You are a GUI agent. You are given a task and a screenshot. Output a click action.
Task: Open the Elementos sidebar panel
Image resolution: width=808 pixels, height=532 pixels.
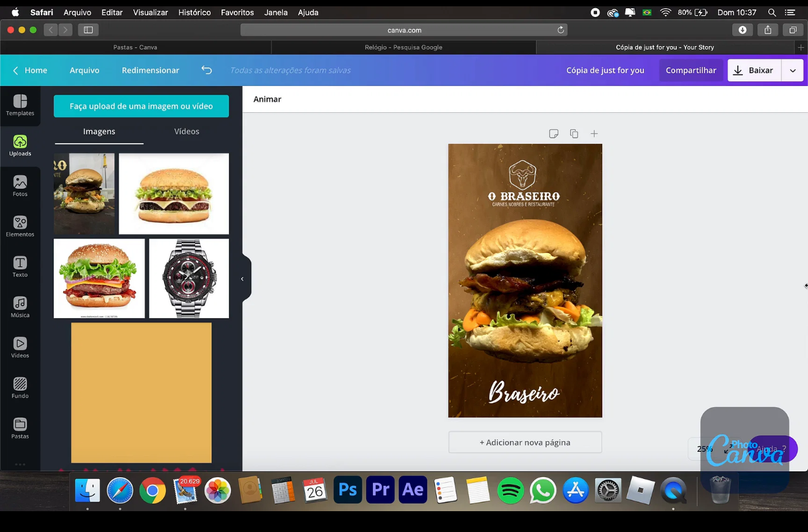point(20,227)
